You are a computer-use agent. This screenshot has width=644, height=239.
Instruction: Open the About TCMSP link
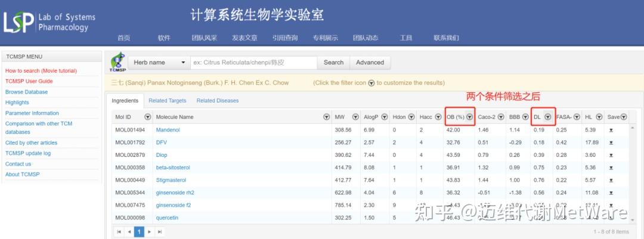[x=22, y=175]
